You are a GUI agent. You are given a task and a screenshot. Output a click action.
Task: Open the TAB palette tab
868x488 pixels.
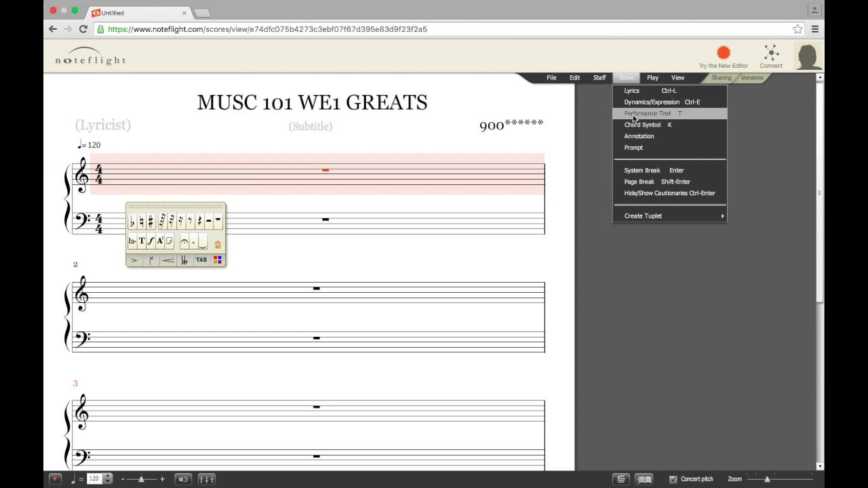click(201, 260)
